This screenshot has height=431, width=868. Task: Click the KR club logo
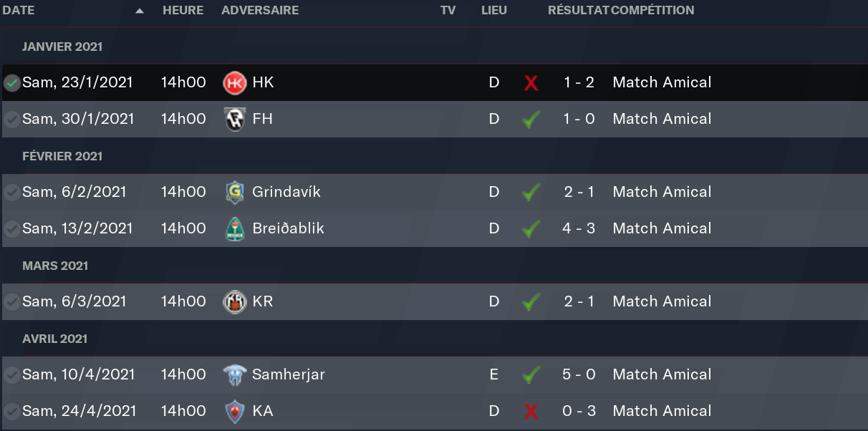[235, 302]
